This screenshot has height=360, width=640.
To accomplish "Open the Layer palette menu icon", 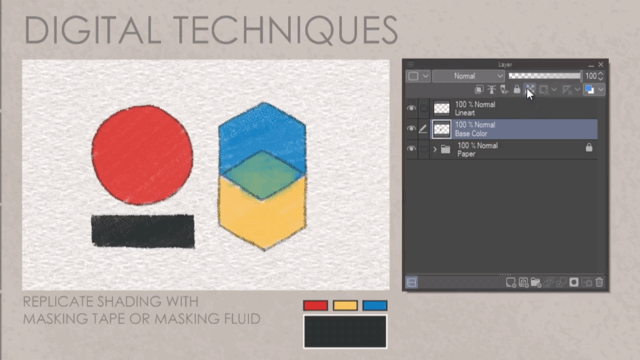I will tap(411, 64).
